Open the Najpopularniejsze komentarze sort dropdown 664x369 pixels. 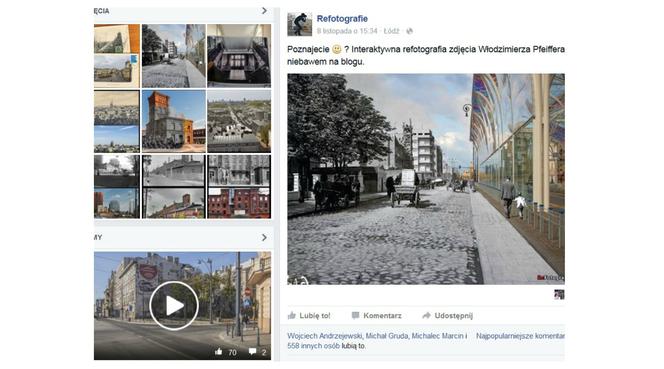(x=520, y=336)
